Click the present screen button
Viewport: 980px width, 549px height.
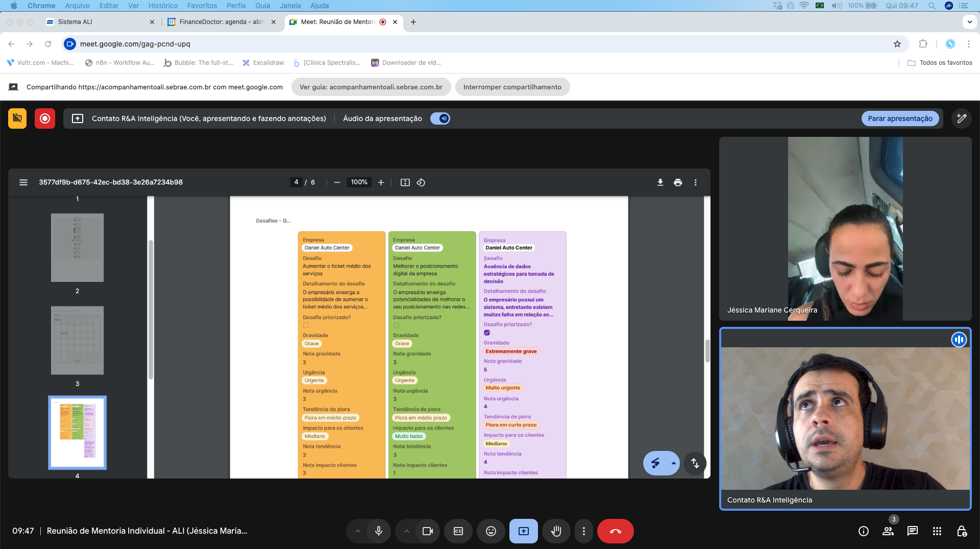coord(524,531)
